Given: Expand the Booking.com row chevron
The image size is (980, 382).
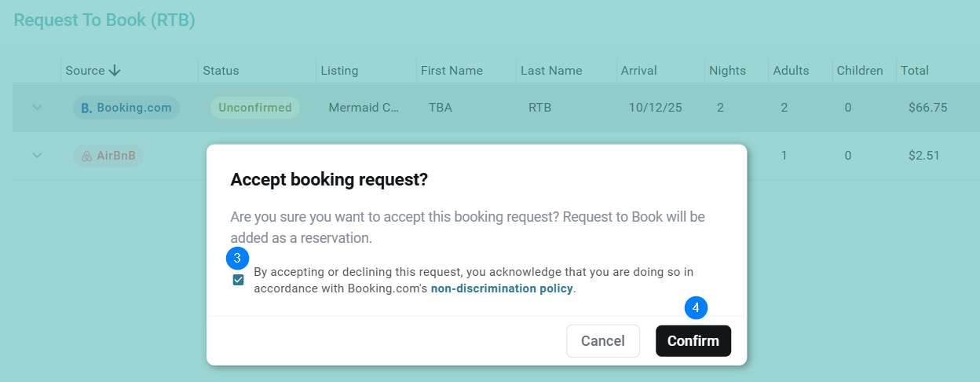Looking at the screenshot, I should click(x=37, y=108).
